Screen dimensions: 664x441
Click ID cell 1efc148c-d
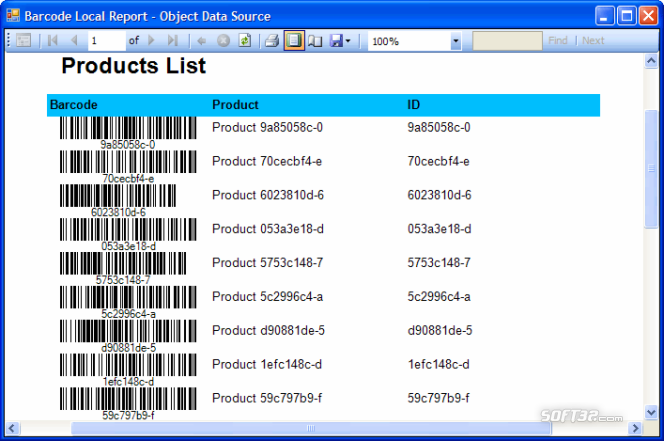[438, 365]
